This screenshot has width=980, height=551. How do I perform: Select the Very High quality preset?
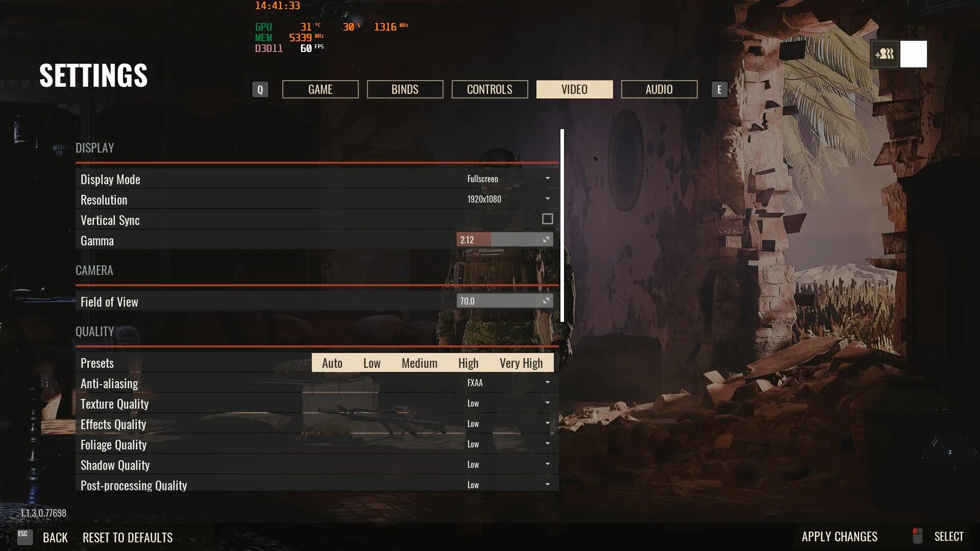pos(522,362)
